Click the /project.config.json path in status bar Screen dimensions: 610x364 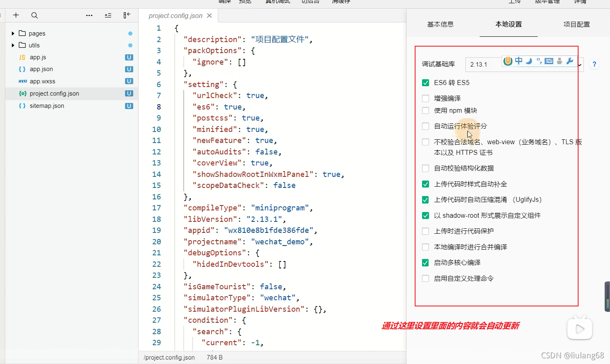point(169,357)
